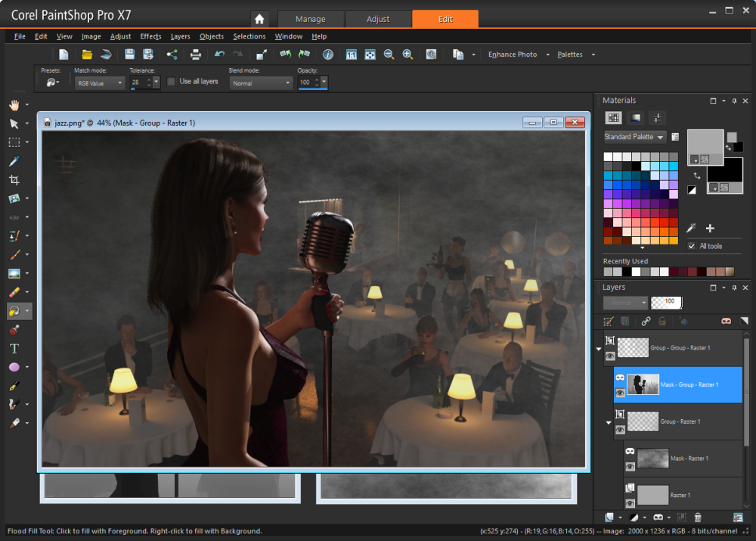This screenshot has height=541, width=756.
Task: Select the Eraser tool in toolbar
Action: tap(14, 293)
